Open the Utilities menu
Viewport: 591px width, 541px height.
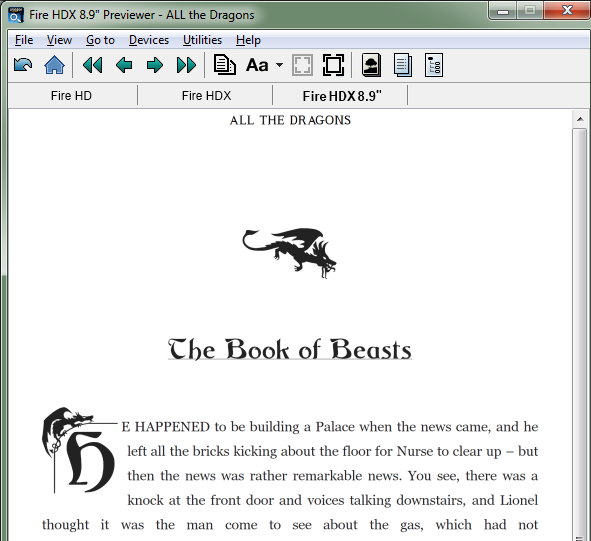[202, 40]
